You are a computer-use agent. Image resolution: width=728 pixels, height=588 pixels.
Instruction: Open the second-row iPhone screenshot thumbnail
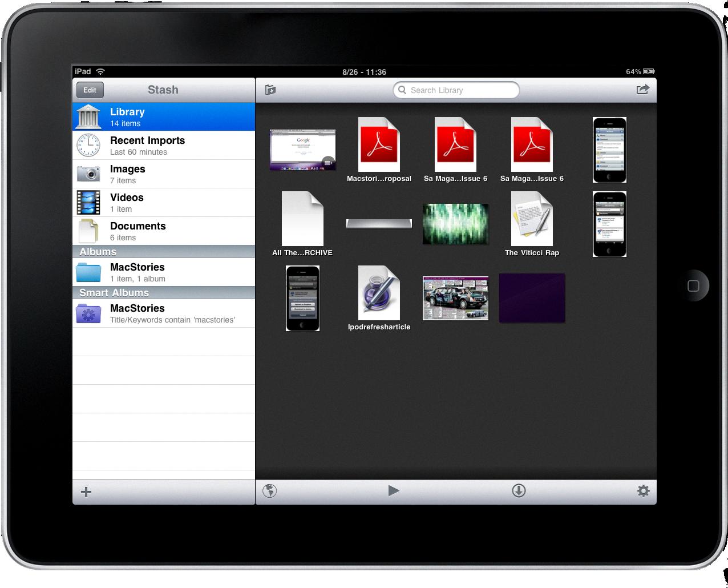[609, 224]
